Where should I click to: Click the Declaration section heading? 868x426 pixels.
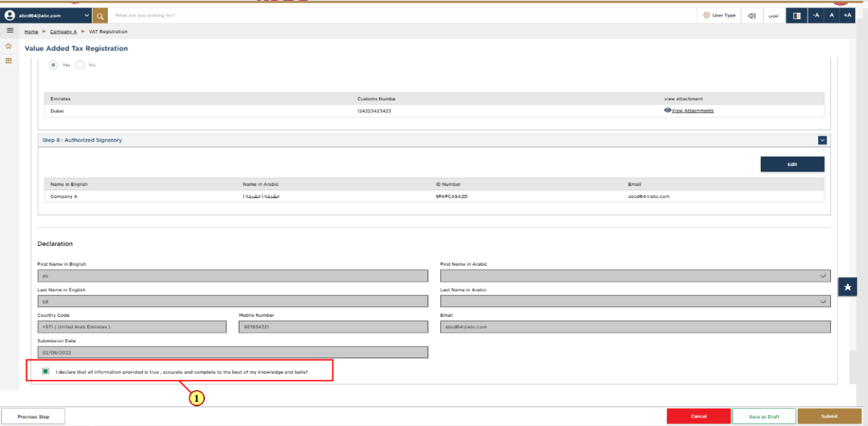(55, 244)
